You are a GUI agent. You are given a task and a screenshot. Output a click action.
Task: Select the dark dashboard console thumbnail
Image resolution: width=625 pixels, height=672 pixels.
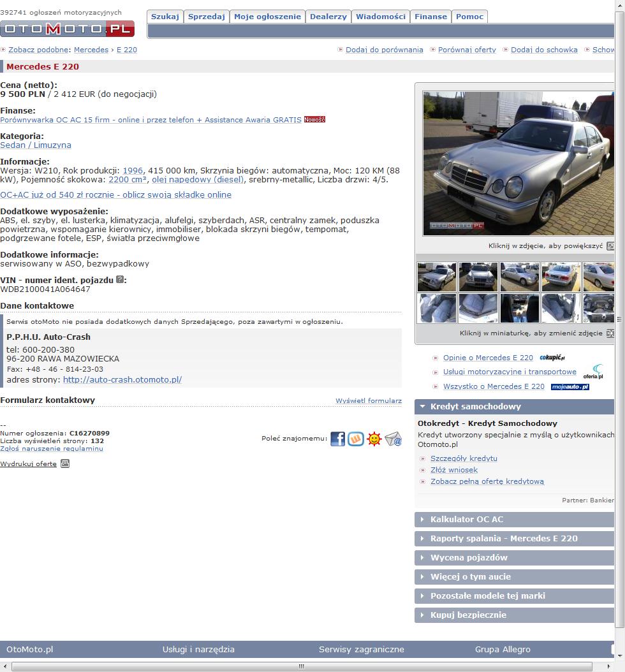coord(520,308)
